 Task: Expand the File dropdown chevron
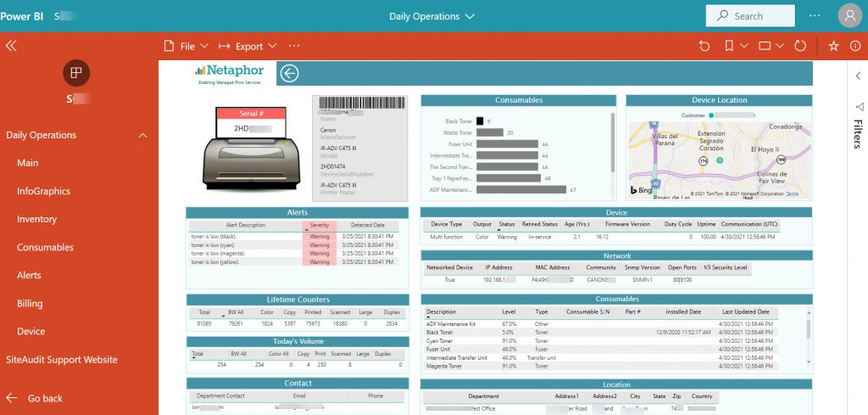203,47
